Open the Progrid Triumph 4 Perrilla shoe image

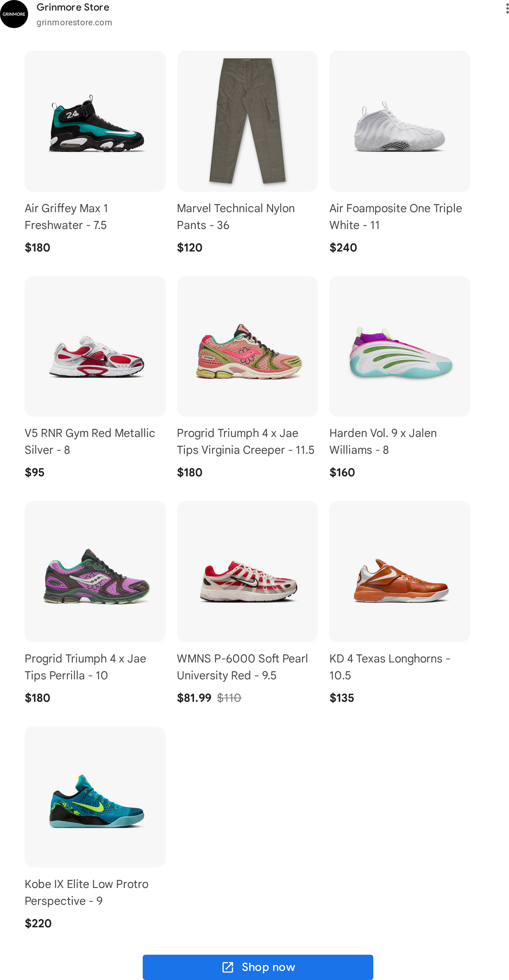pos(95,571)
